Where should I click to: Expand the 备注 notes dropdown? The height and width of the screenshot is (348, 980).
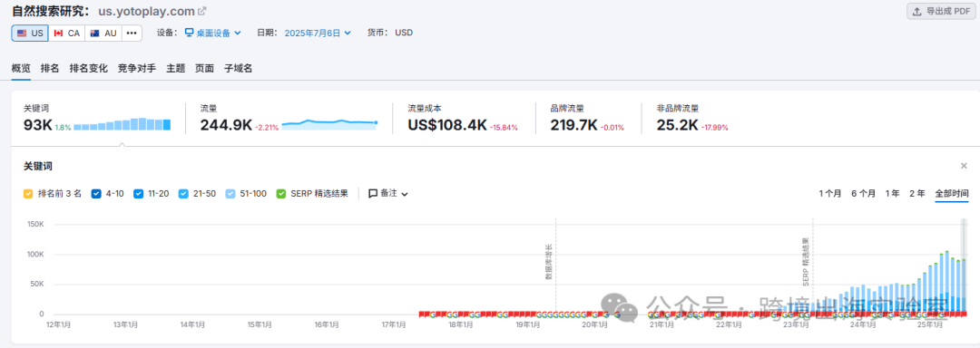pyautogui.click(x=388, y=194)
